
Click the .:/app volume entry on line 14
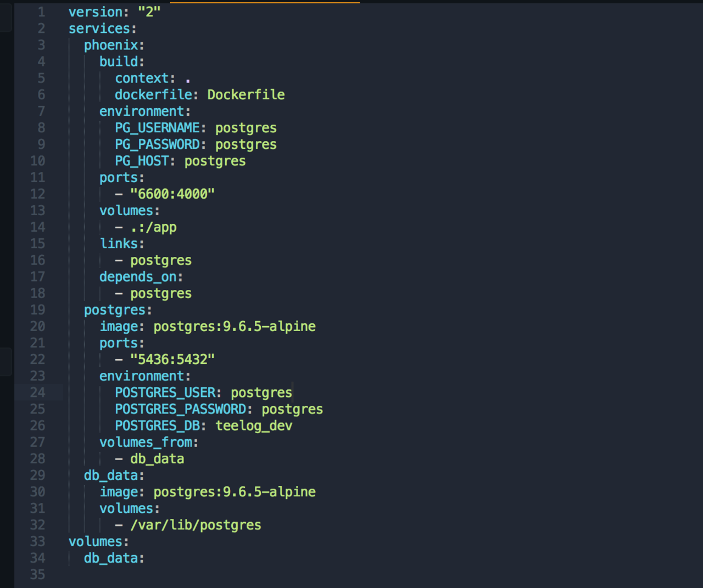pos(154,227)
